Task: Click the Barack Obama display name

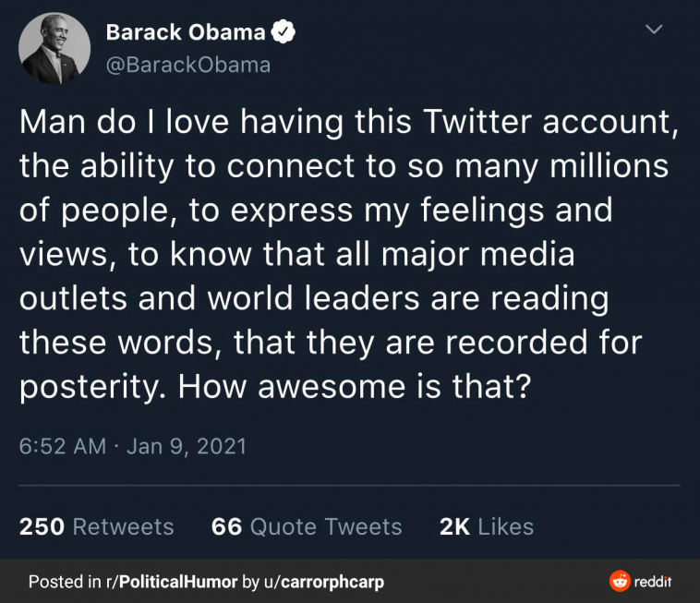Action: coord(186,33)
